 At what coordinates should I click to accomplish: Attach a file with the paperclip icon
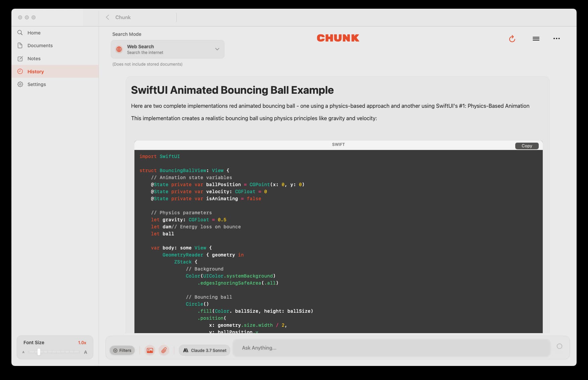pyautogui.click(x=164, y=350)
